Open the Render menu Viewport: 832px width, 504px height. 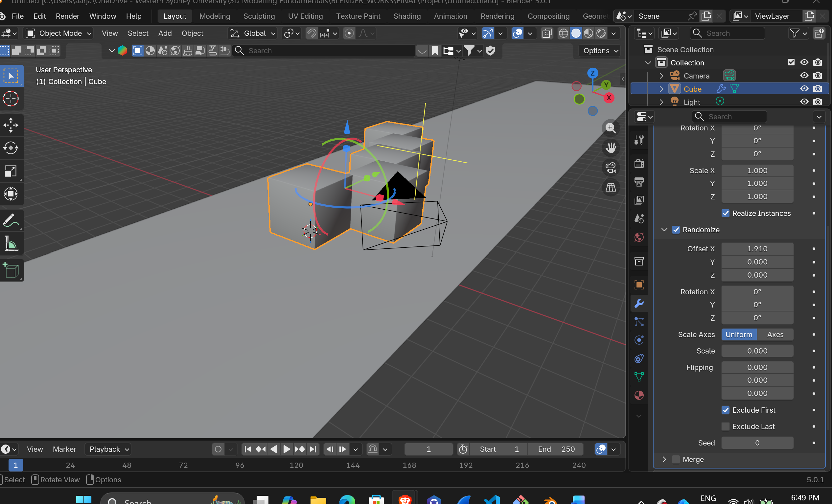click(68, 16)
